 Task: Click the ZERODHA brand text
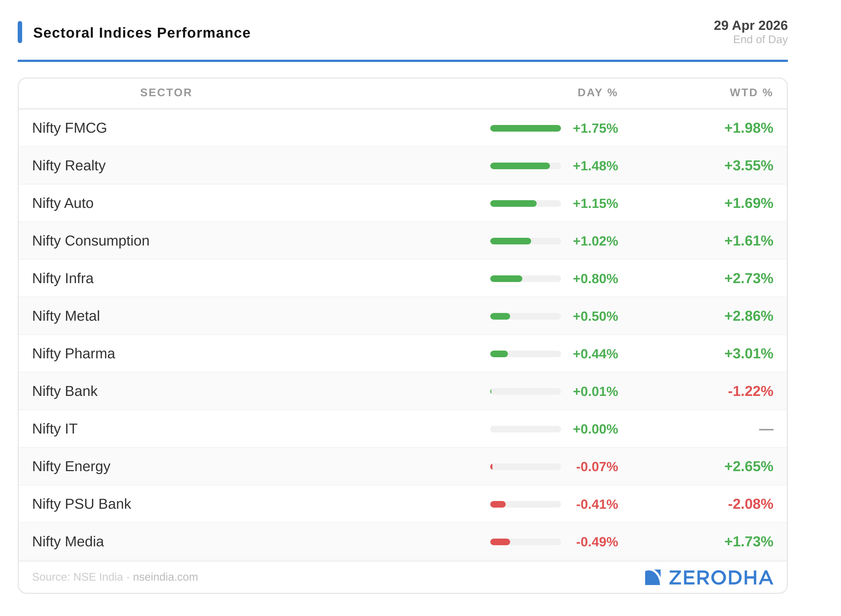pyautogui.click(x=720, y=578)
